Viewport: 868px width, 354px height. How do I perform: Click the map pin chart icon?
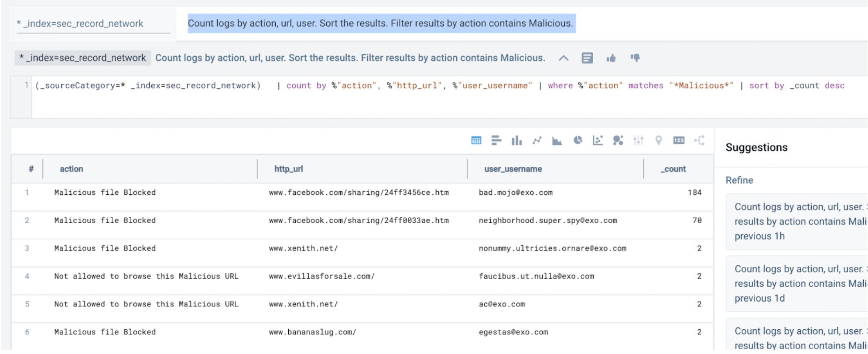(659, 141)
